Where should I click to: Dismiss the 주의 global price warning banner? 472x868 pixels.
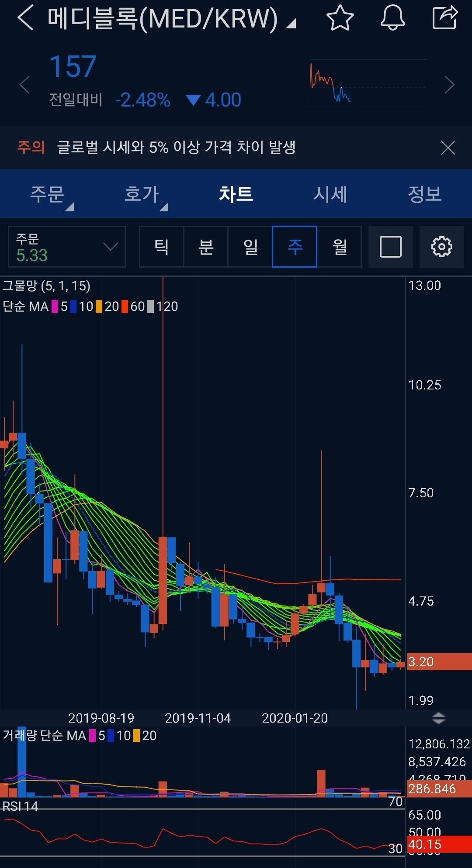click(x=448, y=148)
